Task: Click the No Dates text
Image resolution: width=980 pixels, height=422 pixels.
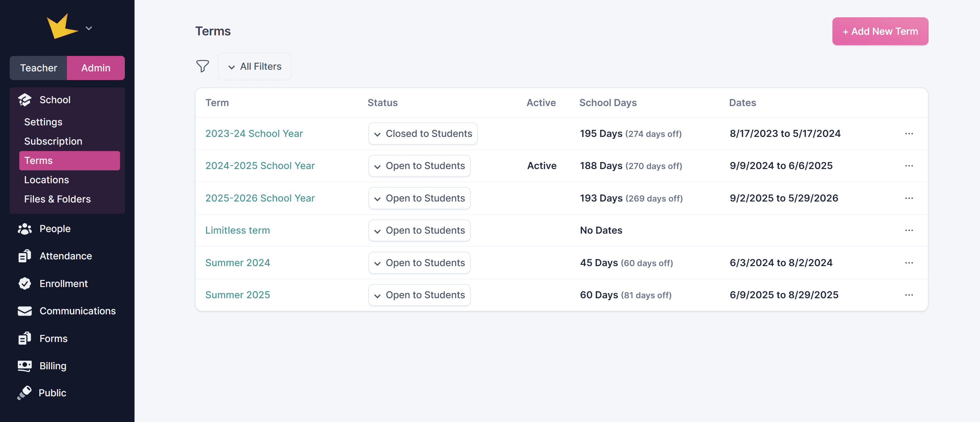Action: tap(601, 230)
